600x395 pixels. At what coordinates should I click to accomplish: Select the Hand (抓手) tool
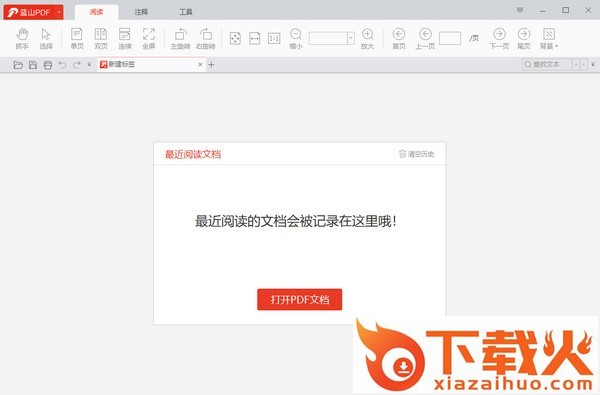(x=22, y=38)
